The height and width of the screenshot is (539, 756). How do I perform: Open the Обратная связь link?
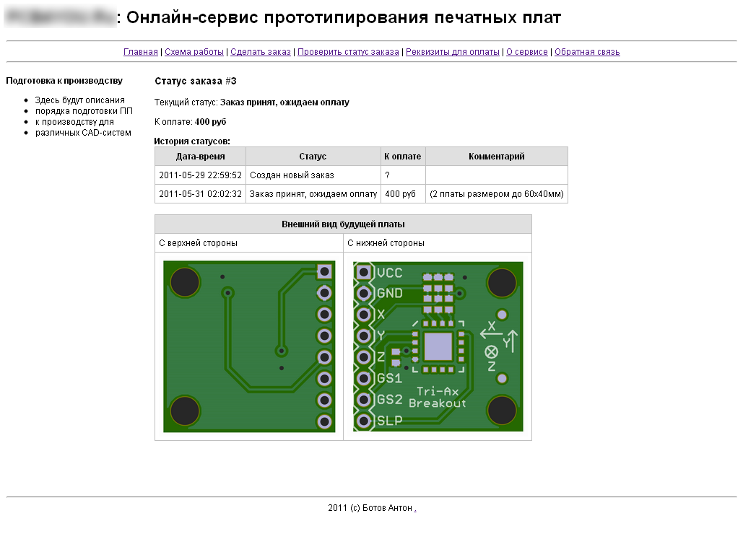(587, 52)
